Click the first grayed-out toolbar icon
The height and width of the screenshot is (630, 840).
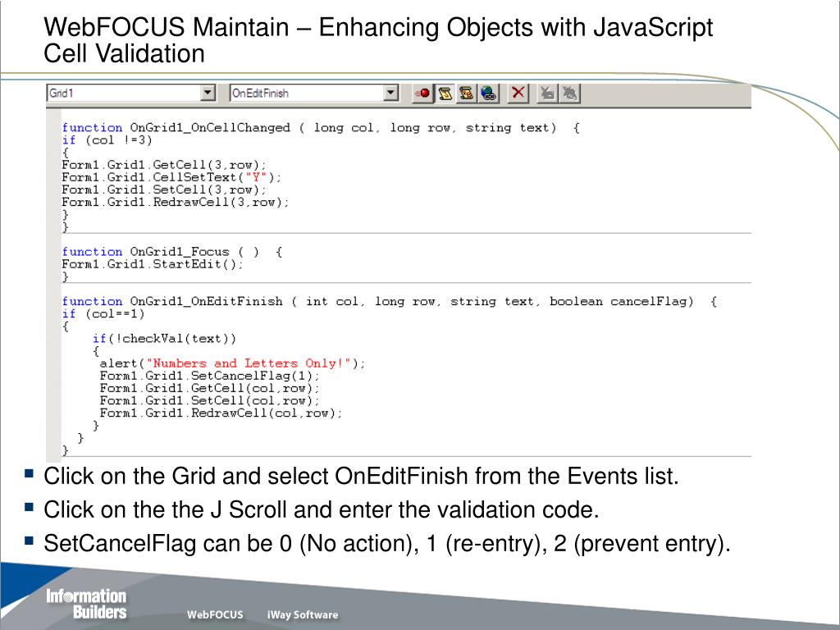pyautogui.click(x=547, y=94)
